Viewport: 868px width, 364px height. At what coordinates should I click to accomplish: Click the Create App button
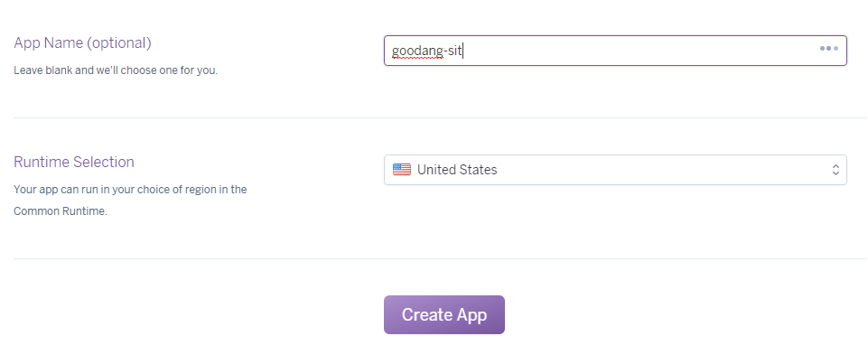[444, 314]
